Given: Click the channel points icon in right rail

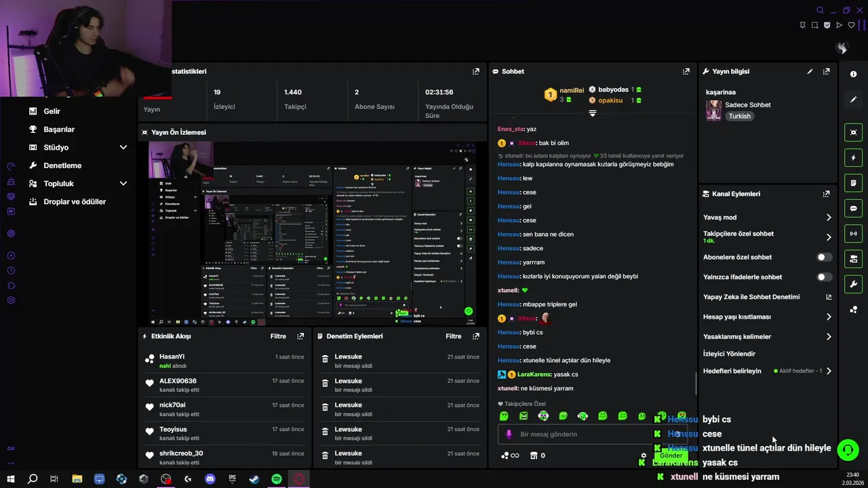Looking at the screenshot, I should pyautogui.click(x=853, y=310).
